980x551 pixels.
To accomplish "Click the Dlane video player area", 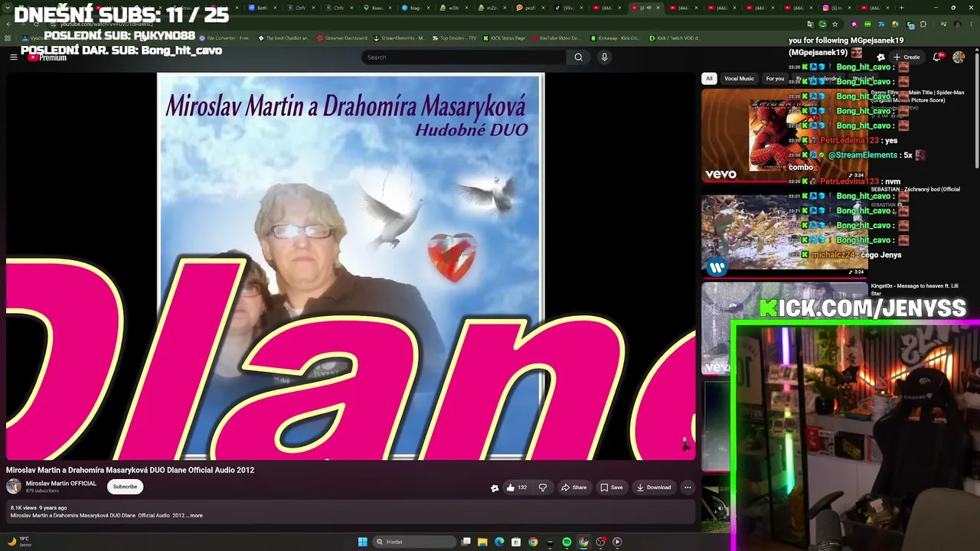I will click(x=351, y=266).
